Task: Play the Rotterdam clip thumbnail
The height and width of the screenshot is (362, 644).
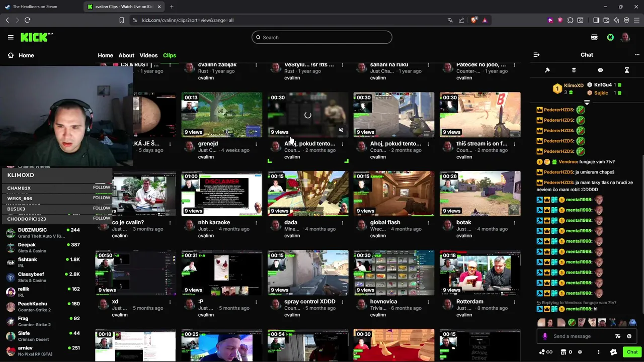Action: (480, 273)
